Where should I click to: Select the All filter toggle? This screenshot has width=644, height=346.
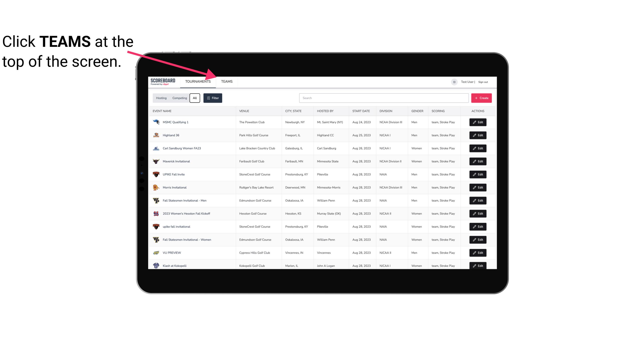[195, 98]
